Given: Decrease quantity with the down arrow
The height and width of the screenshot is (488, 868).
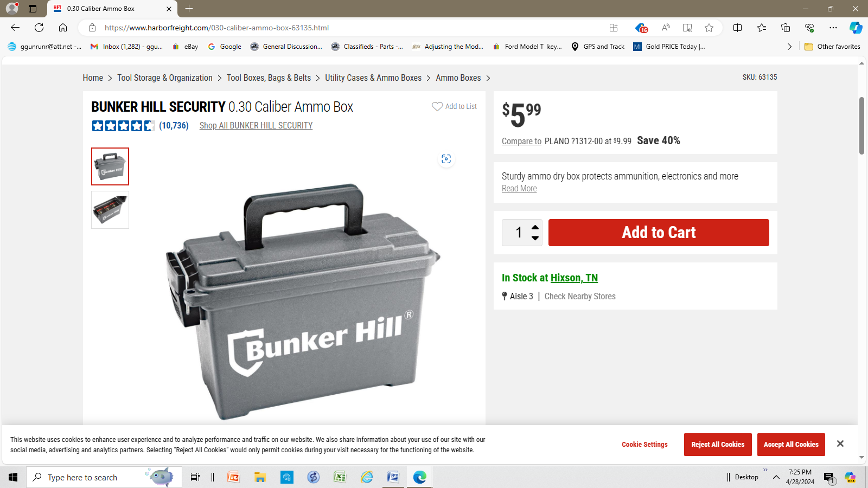Looking at the screenshot, I should tap(535, 238).
